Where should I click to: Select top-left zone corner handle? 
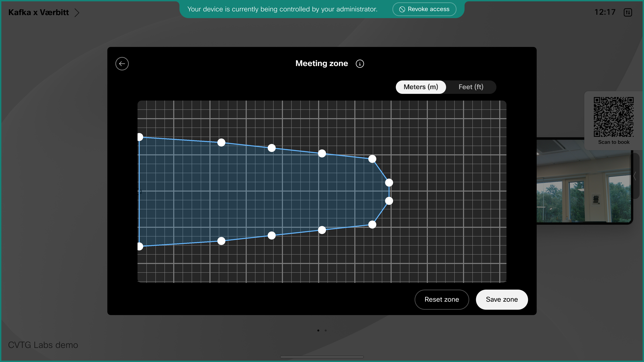point(140,137)
